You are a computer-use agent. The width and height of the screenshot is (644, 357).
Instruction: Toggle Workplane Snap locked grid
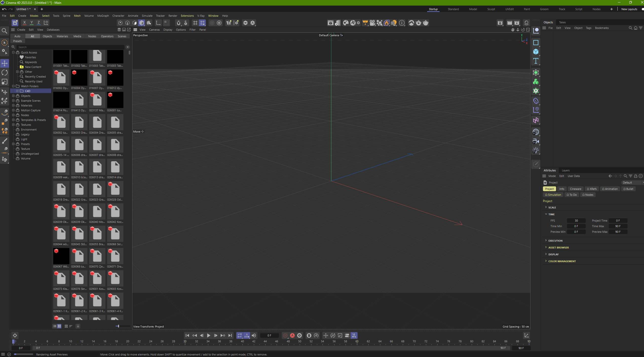pos(202,23)
